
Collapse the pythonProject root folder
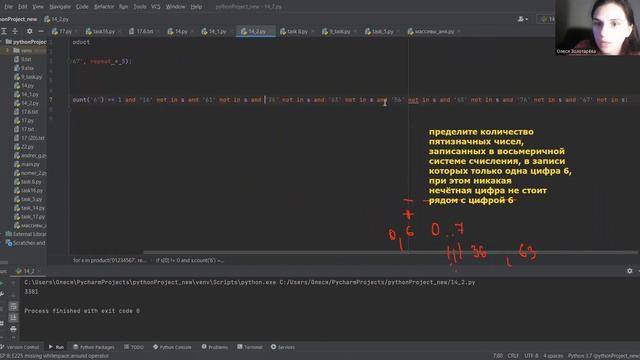[x=2, y=42]
